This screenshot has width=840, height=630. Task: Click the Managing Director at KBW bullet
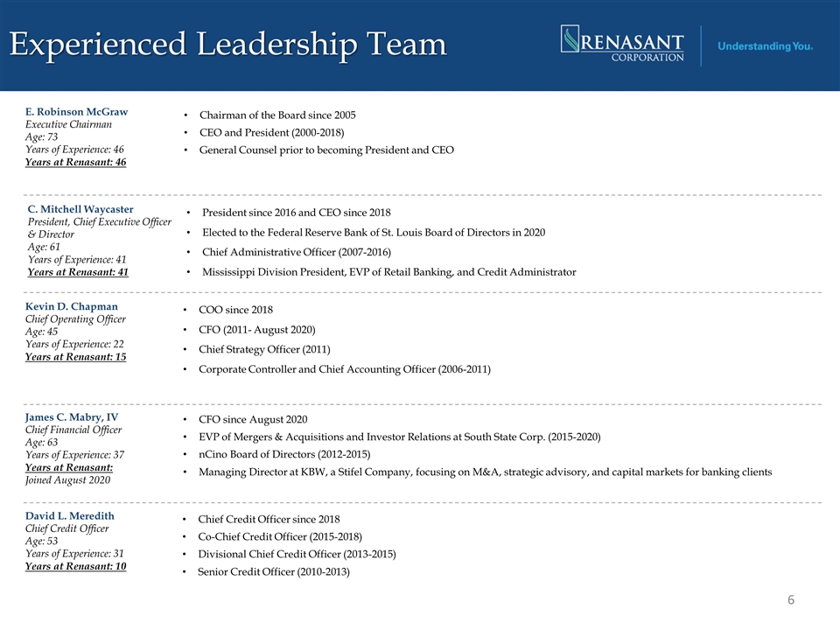tap(485, 472)
